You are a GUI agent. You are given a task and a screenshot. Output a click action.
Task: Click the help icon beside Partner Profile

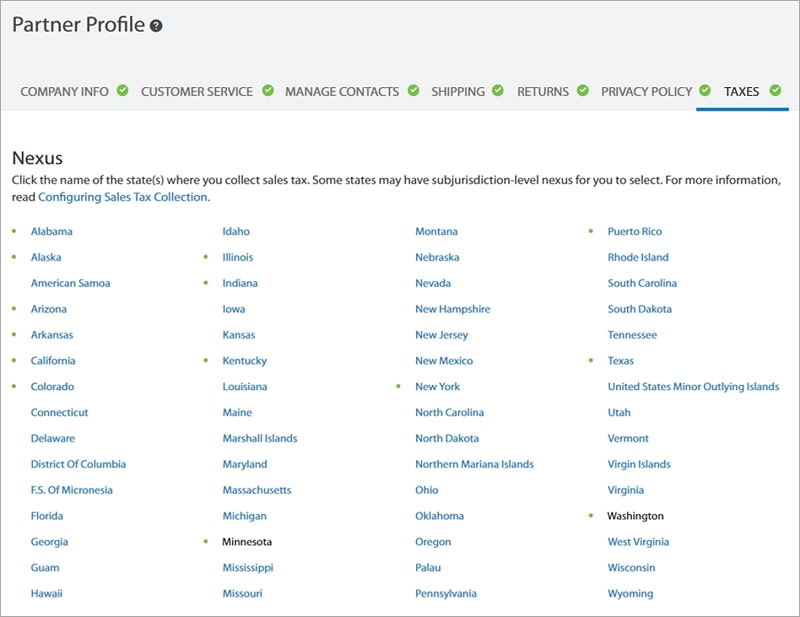click(x=156, y=26)
